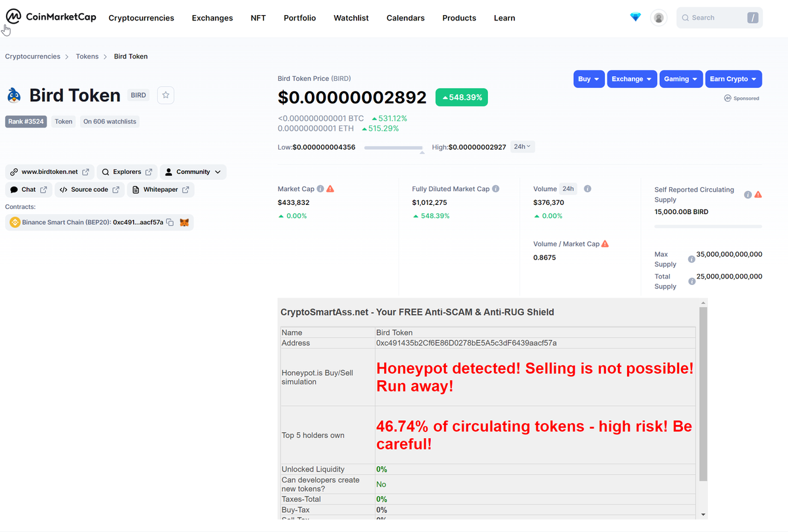This screenshot has height=532, width=788.
Task: Click the Sponsored label
Action: coord(742,99)
